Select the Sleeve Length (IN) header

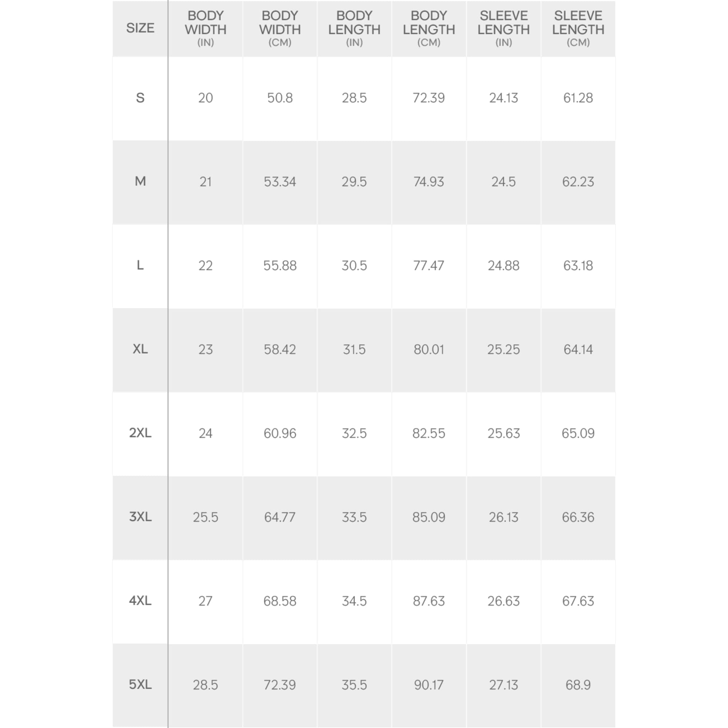coord(503,28)
